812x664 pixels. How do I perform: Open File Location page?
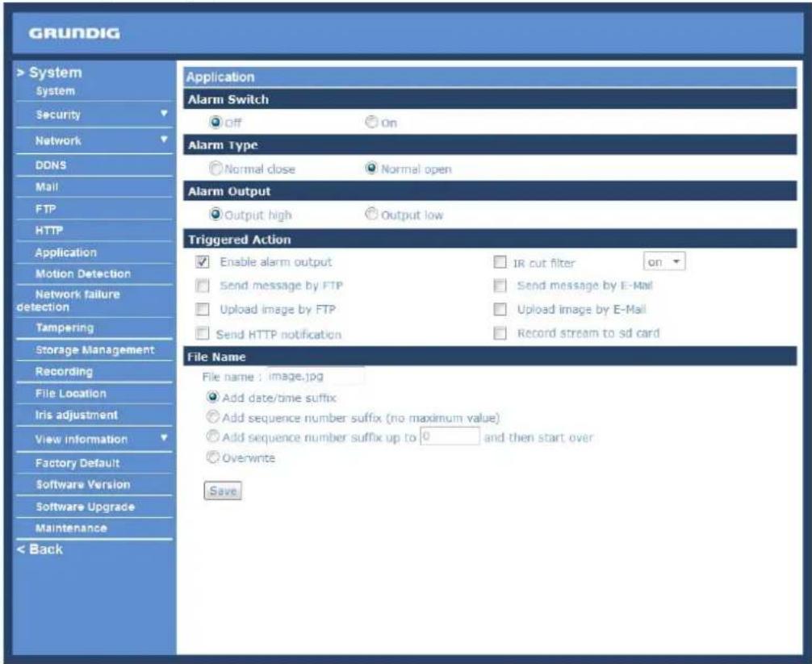tap(71, 394)
